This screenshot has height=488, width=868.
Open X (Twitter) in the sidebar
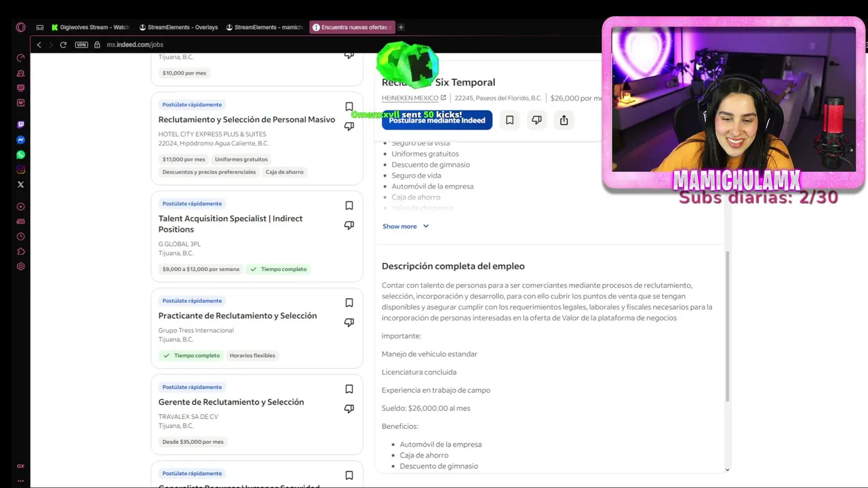pyautogui.click(x=21, y=184)
